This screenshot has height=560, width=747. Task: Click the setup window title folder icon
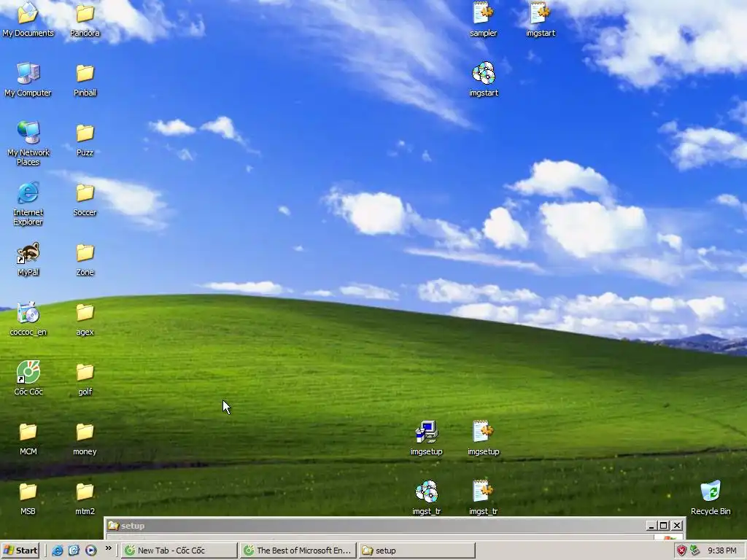tap(113, 526)
